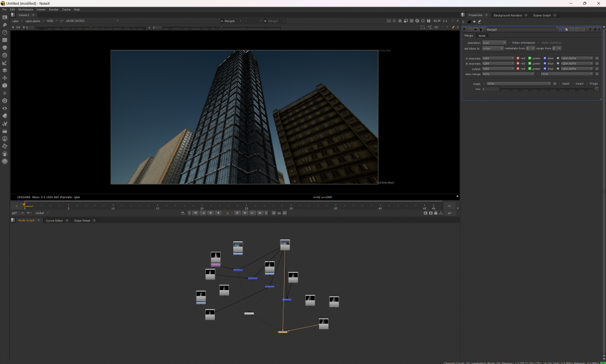Open the operation dropdown set to over

494,43
